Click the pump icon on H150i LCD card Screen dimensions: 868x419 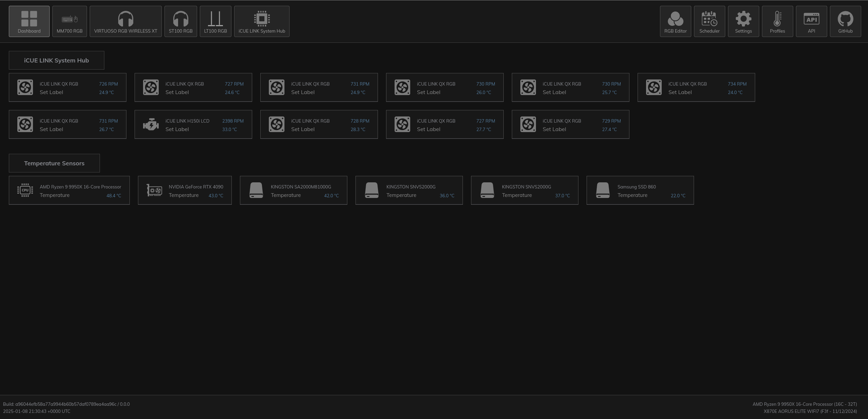[151, 124]
